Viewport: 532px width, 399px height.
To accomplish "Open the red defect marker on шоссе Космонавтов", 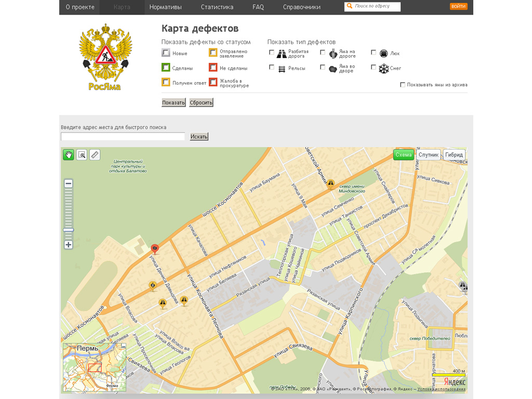I will tap(155, 249).
